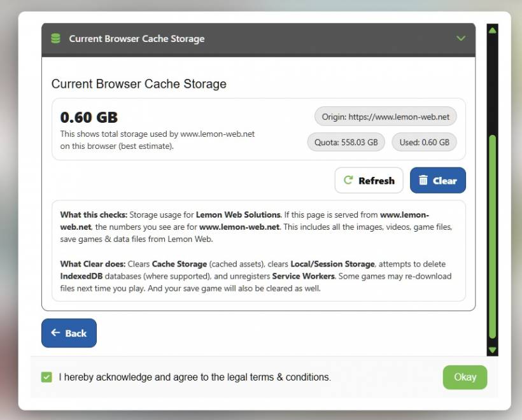Uncheck the legal terms acknowledgment checkbox
Image resolution: width=522 pixels, height=420 pixels.
pyautogui.click(x=46, y=377)
